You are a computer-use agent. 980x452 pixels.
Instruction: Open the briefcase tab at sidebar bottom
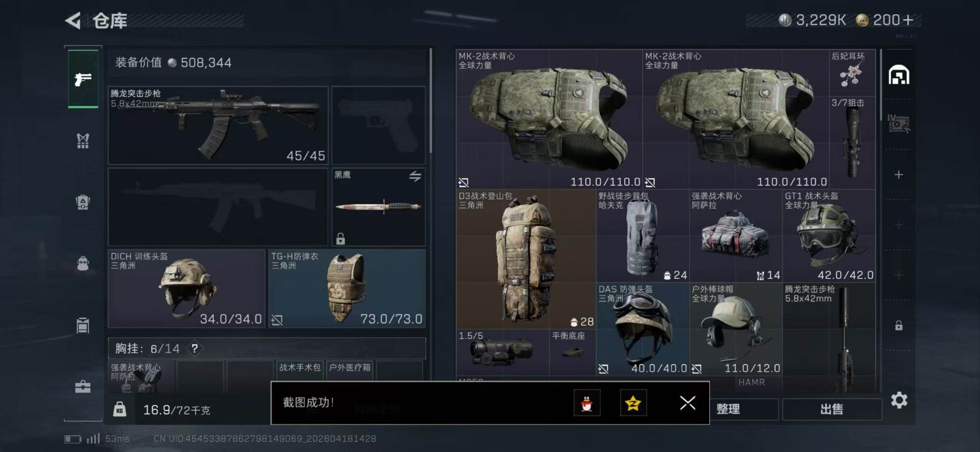[x=83, y=387]
